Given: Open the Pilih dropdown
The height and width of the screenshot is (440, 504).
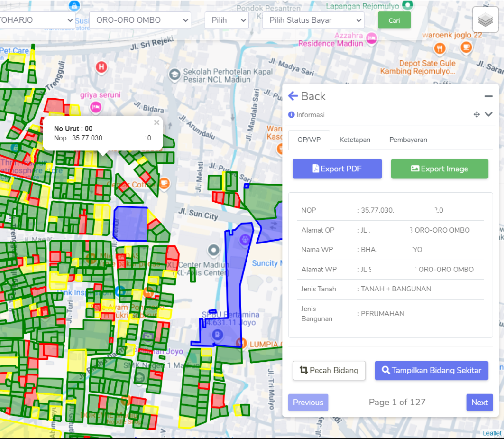Looking at the screenshot, I should 227,20.
